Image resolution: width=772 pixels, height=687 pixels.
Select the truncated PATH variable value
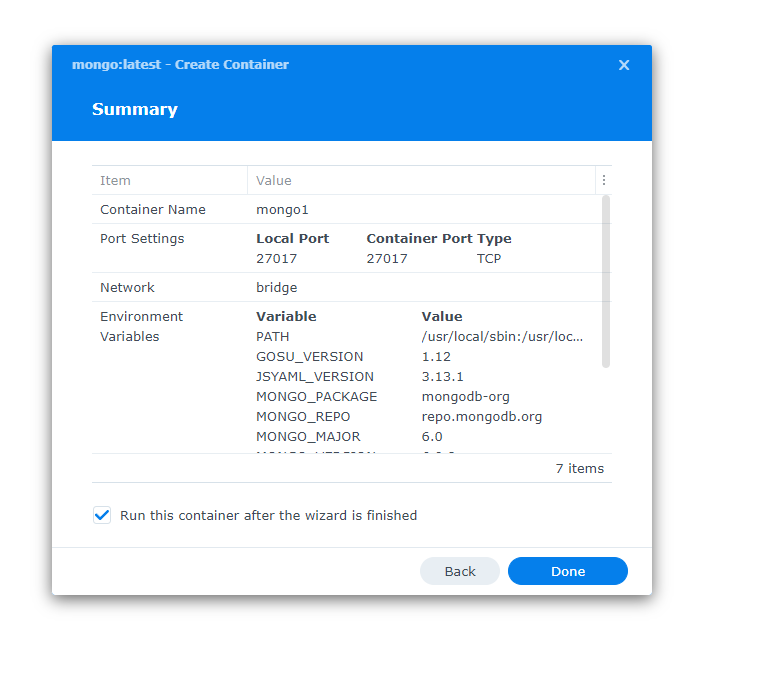click(x=502, y=337)
